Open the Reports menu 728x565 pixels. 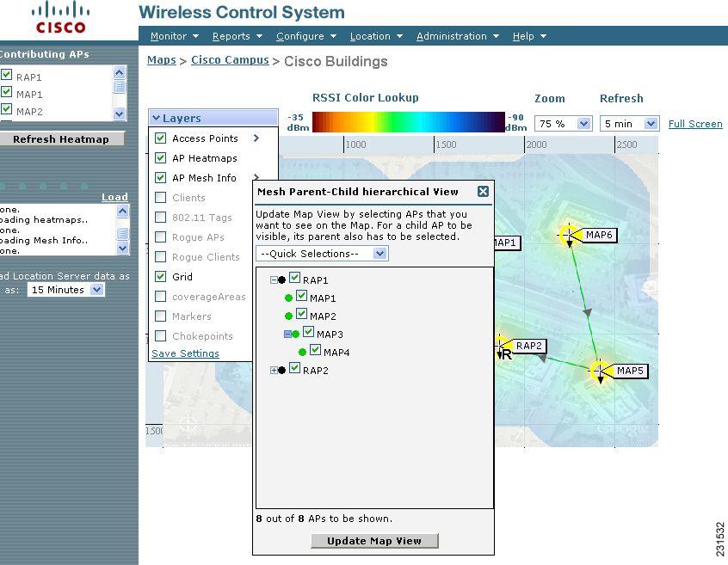coord(238,36)
